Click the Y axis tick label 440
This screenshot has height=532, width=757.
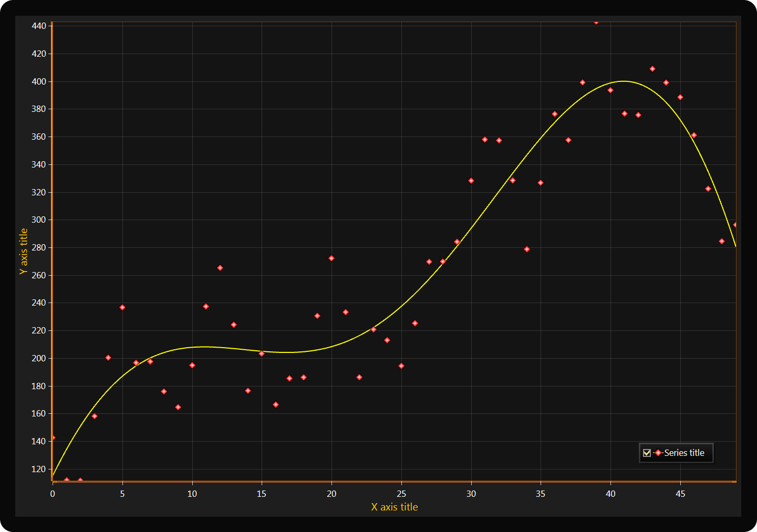(x=38, y=26)
